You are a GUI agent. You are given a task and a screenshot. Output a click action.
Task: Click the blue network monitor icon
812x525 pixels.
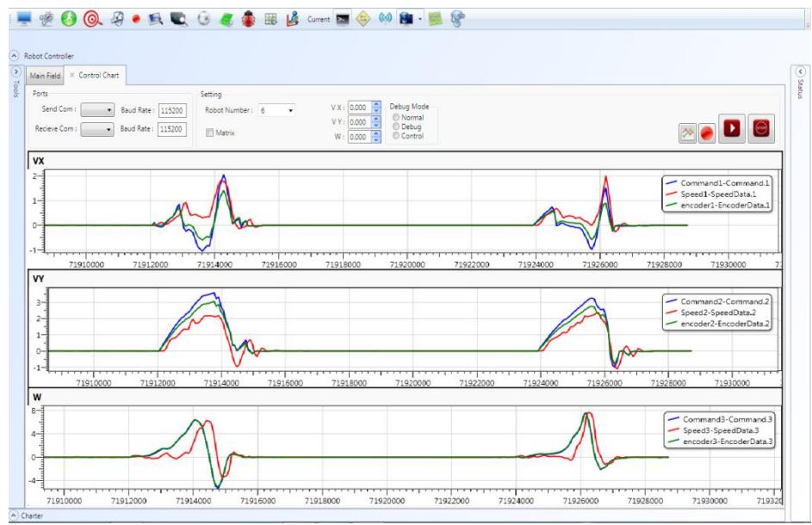coord(406,19)
